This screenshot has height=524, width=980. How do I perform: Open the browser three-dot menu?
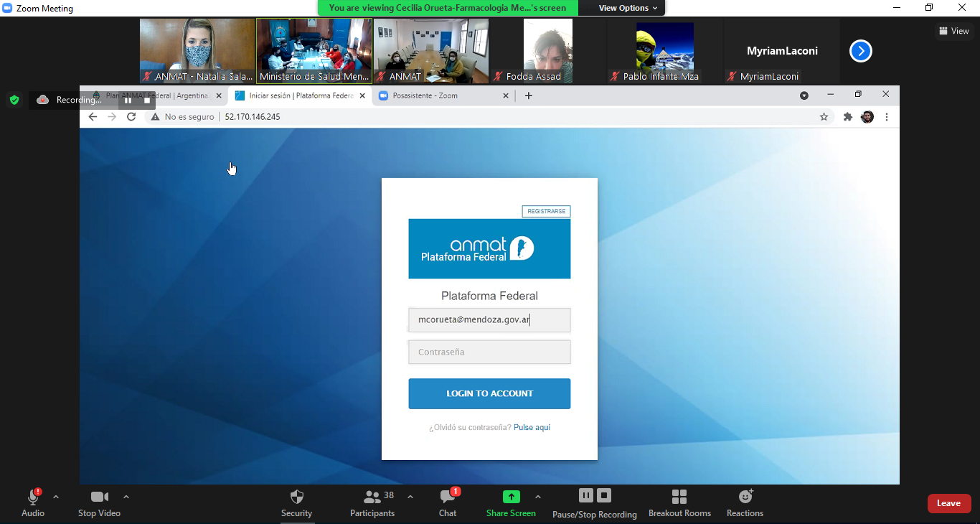887,116
